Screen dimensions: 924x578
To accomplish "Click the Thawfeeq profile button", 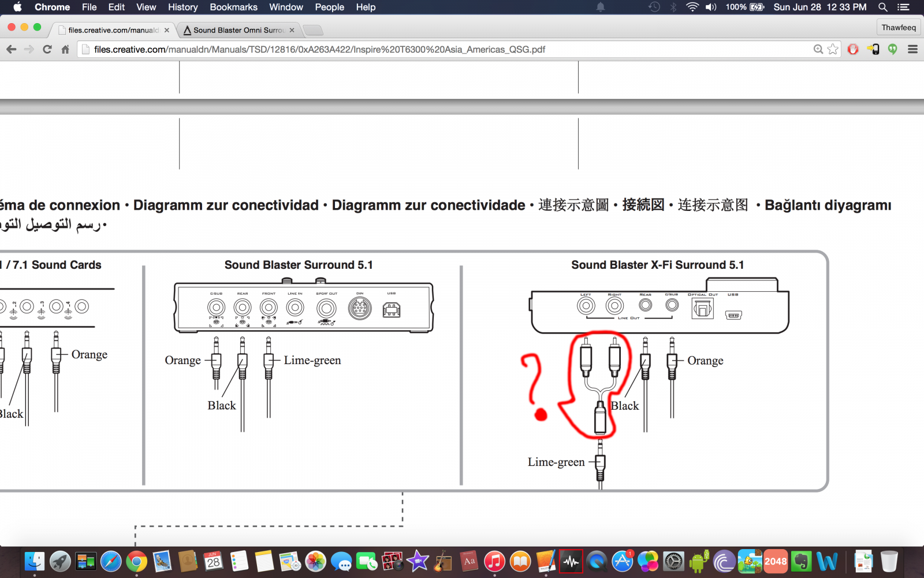I will (x=899, y=27).
